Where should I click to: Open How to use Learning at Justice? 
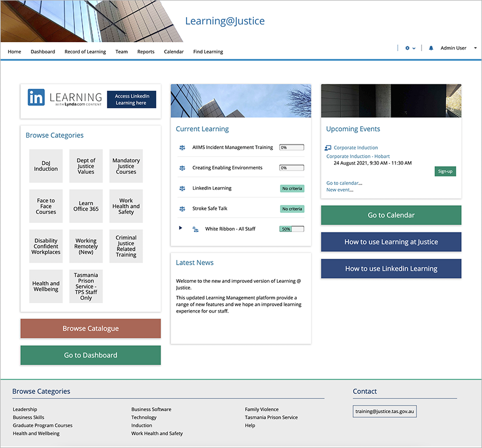pos(391,242)
